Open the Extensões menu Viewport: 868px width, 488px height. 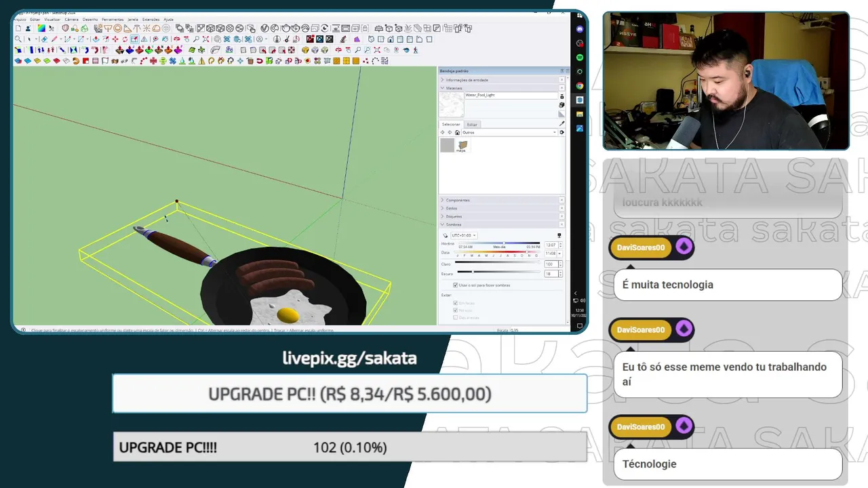151,20
